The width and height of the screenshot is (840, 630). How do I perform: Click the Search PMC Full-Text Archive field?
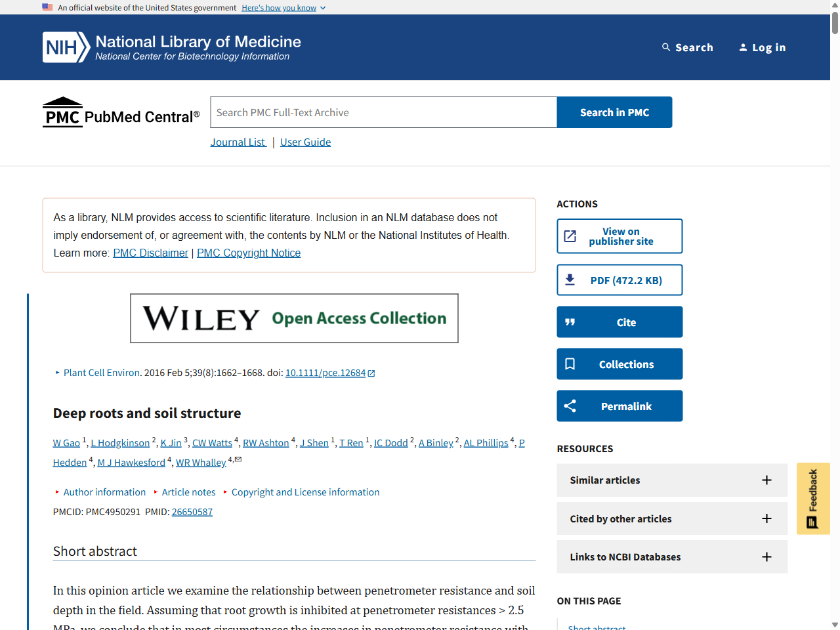383,113
